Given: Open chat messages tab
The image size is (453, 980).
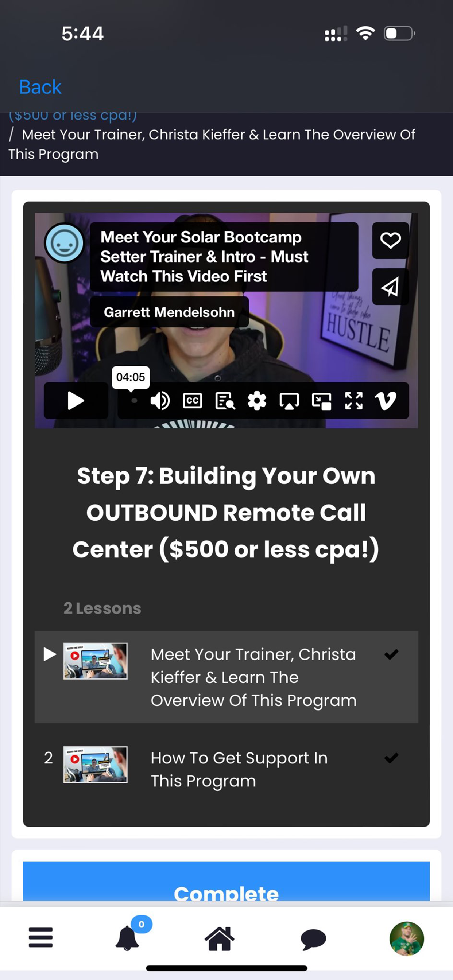Looking at the screenshot, I should [313, 939].
